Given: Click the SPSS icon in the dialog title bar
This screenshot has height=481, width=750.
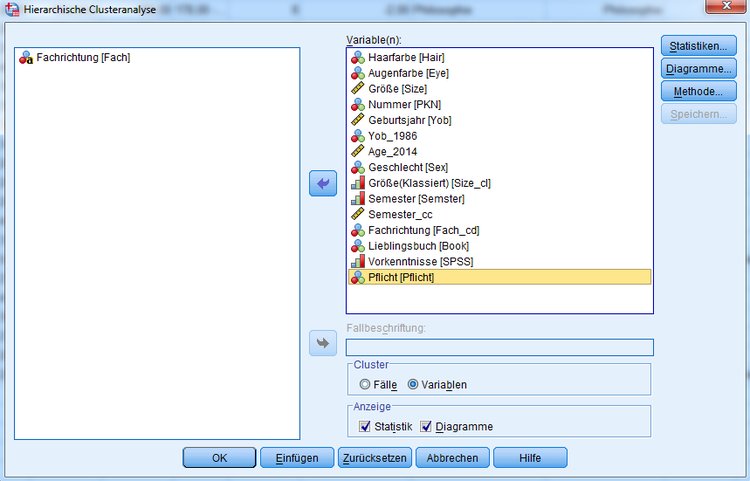Looking at the screenshot, I should (x=12, y=9).
